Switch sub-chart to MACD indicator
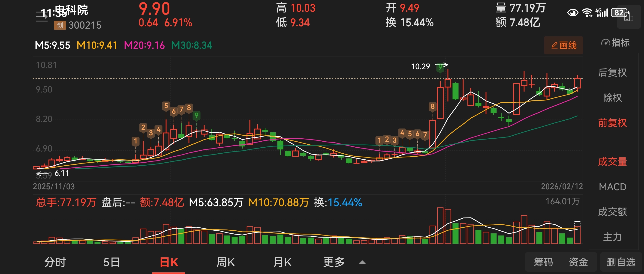 coord(613,187)
